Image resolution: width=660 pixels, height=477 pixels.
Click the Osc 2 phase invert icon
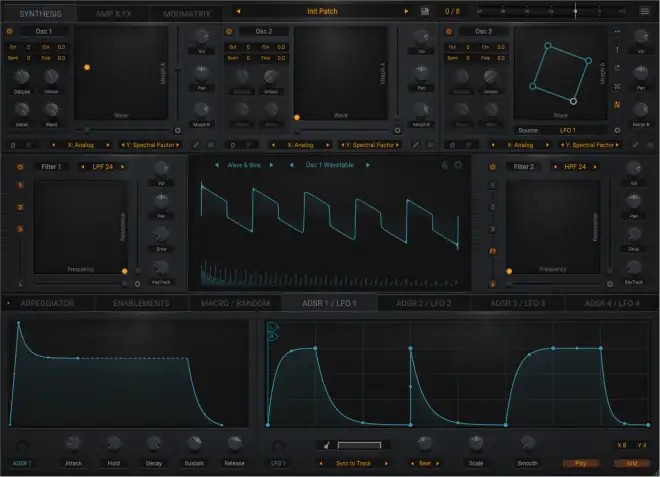click(x=232, y=145)
